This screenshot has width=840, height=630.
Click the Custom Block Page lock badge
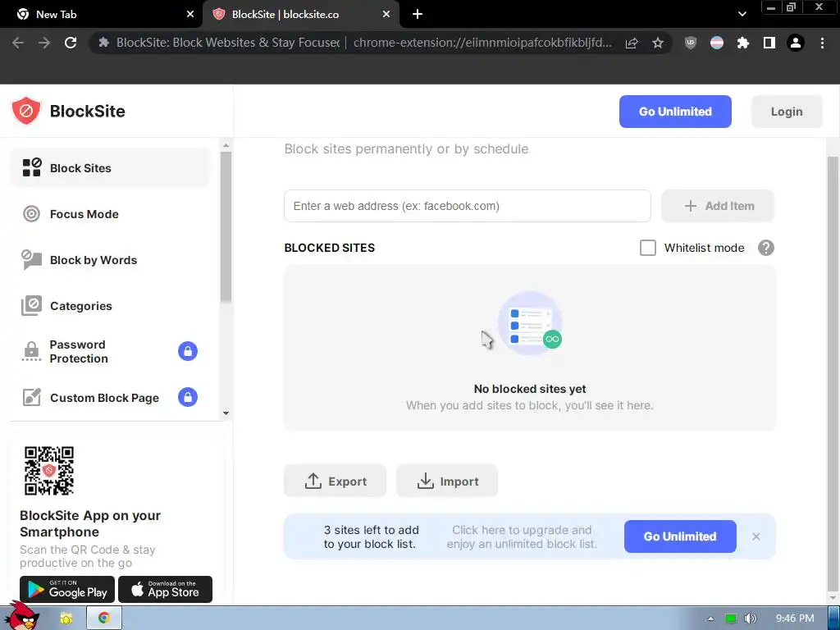(188, 398)
